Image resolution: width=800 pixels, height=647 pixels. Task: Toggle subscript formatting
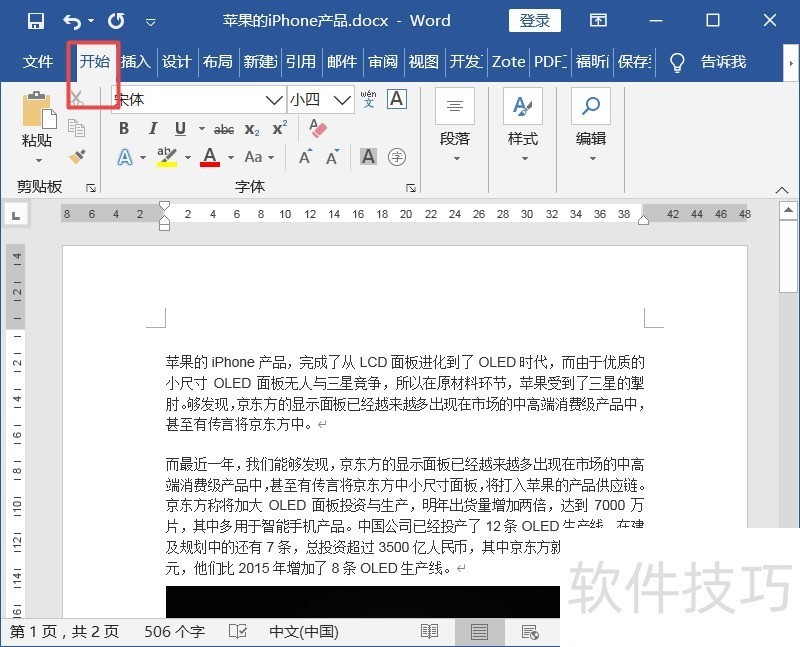click(x=252, y=129)
